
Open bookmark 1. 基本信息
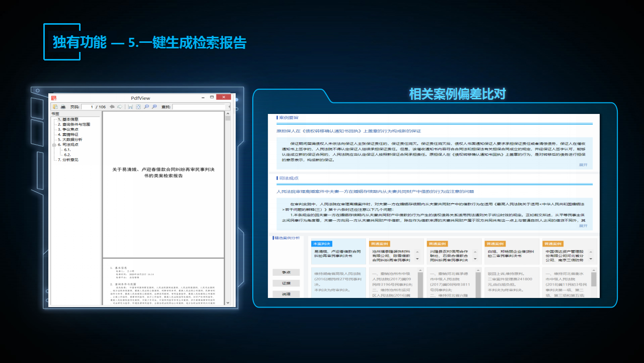click(67, 119)
